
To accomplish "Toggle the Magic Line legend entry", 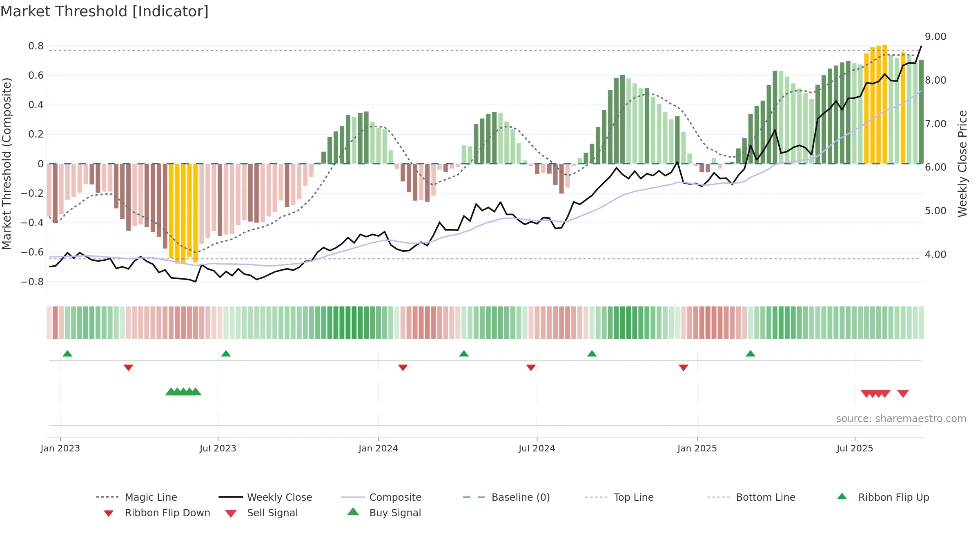I will (137, 497).
